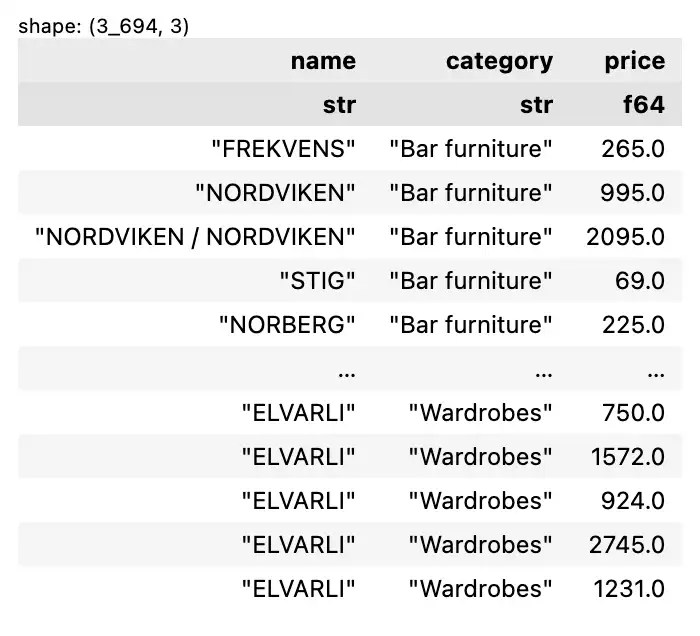The image size is (700, 636).
Task: Select the 265.0 price cell
Action: tap(633, 149)
